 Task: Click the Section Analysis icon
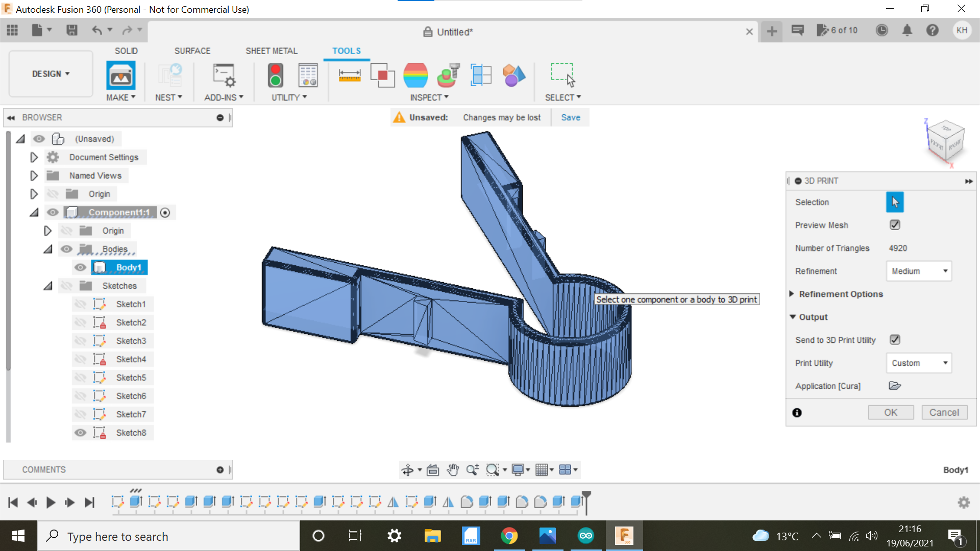point(480,76)
